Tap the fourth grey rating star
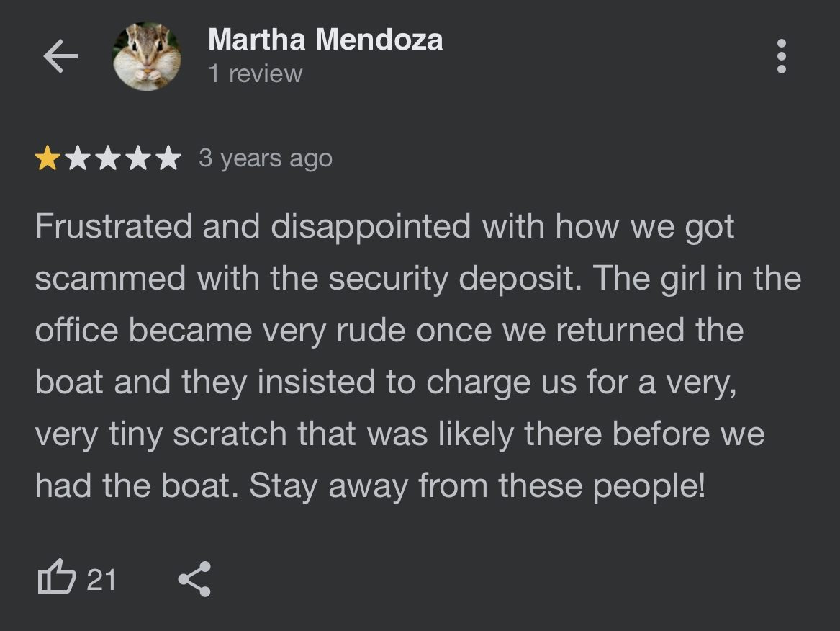Viewport: 840px width, 631px height. point(138,158)
